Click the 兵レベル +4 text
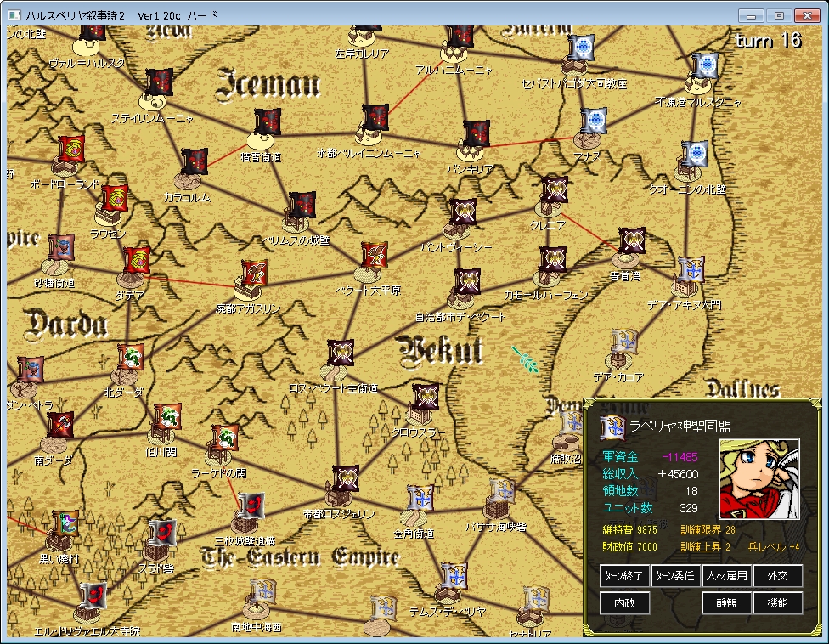The image size is (829, 644). (774, 546)
